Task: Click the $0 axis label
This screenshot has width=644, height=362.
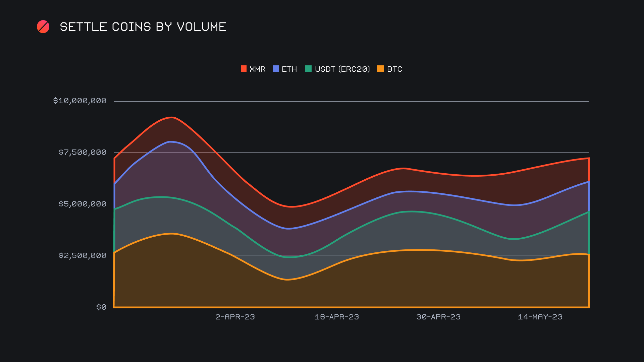Action: pyautogui.click(x=101, y=307)
